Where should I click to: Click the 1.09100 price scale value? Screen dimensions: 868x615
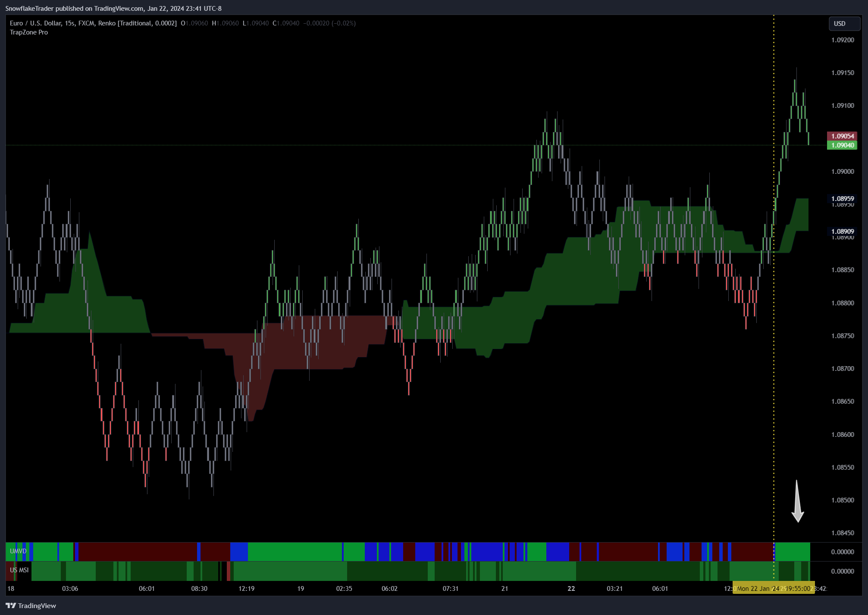point(843,106)
